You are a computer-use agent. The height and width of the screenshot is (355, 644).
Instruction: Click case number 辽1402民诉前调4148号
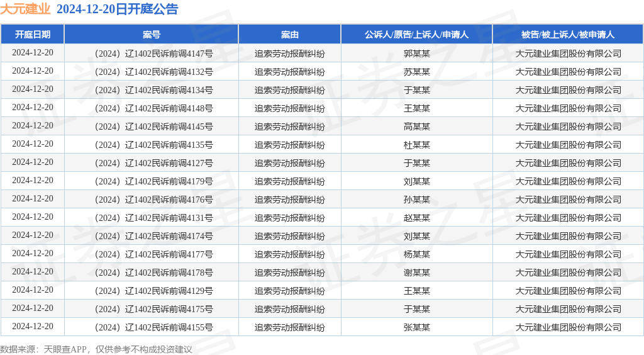click(x=169, y=108)
